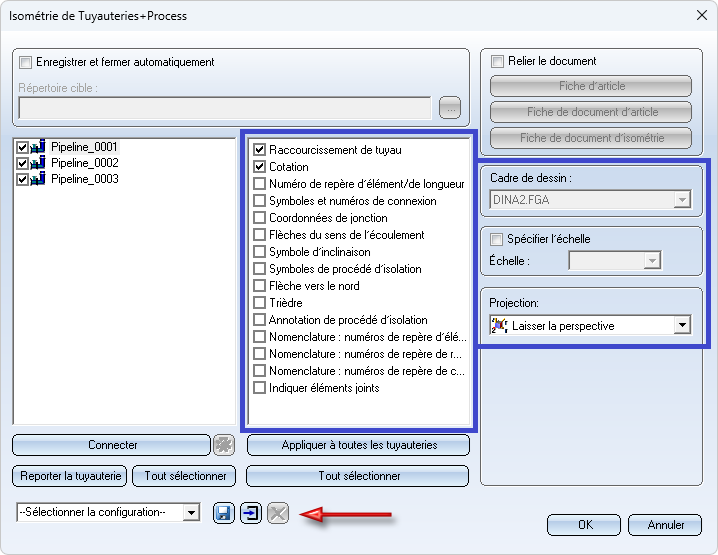718x555 pixels.
Task: Click the gear icon beside Connecter
Action: pos(224,445)
